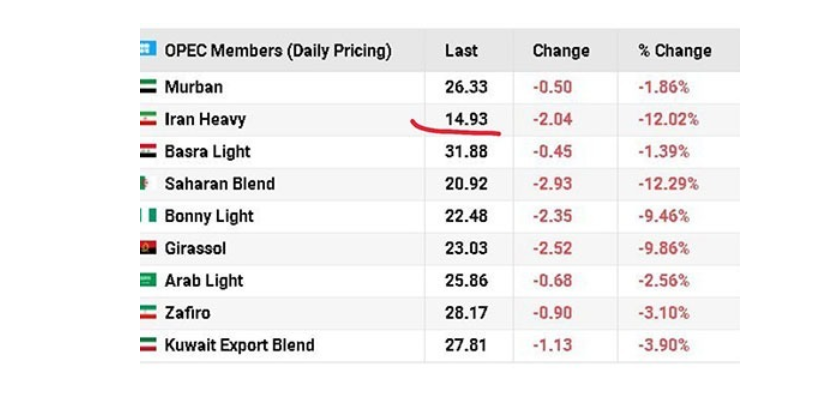
Task: Click the underlined 14.93 Iran Heavy price
Action: (466, 119)
